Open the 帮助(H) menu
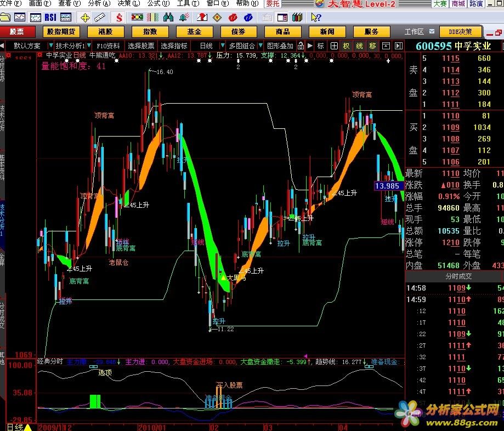The width and height of the screenshot is (504, 431). pyautogui.click(x=247, y=3)
